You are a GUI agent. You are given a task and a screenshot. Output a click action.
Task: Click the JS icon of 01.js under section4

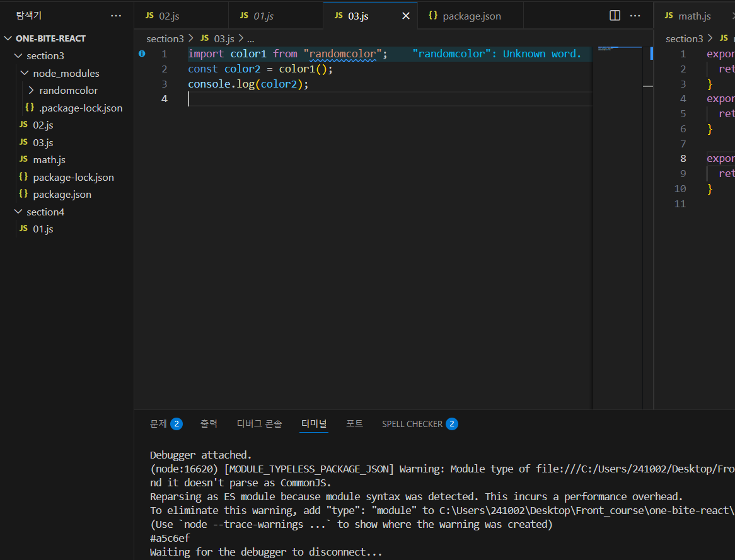pyautogui.click(x=23, y=228)
